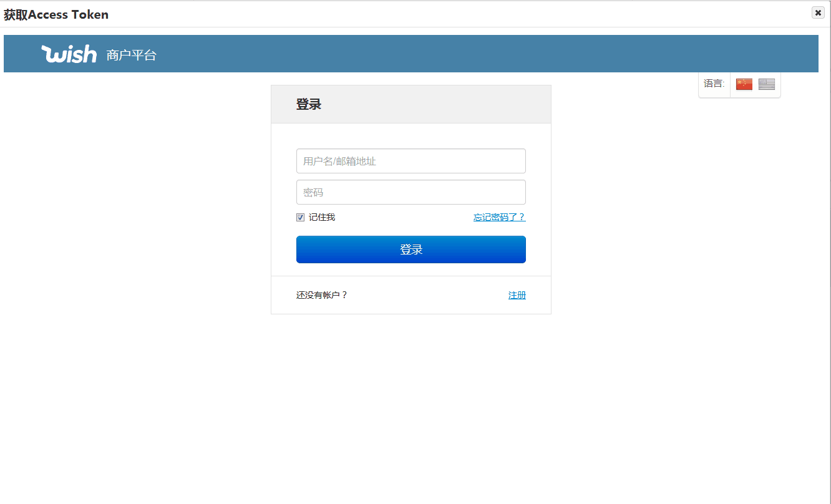831x504 pixels.
Task: Click the 登录 heading of the panel
Action: (x=308, y=104)
